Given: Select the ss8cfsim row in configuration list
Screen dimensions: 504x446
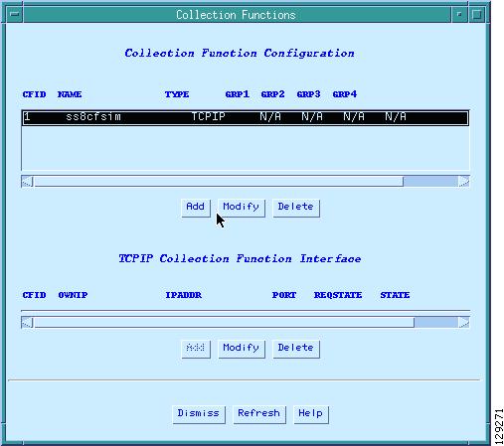Looking at the screenshot, I should 246,117.
